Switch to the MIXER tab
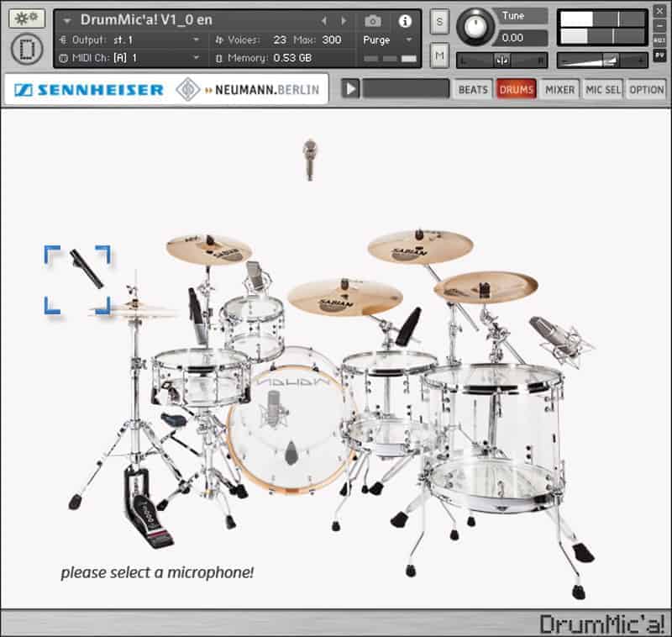Viewport: 672px width, 637px height. [x=559, y=89]
